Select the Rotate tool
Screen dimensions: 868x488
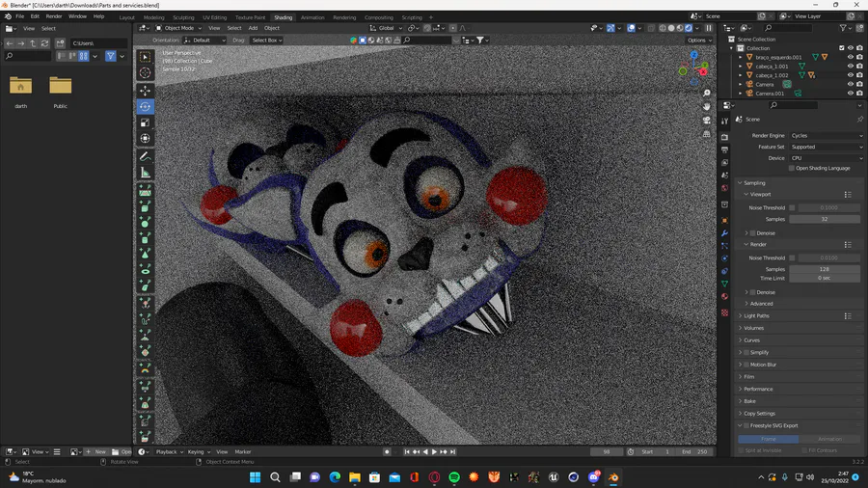(x=145, y=106)
